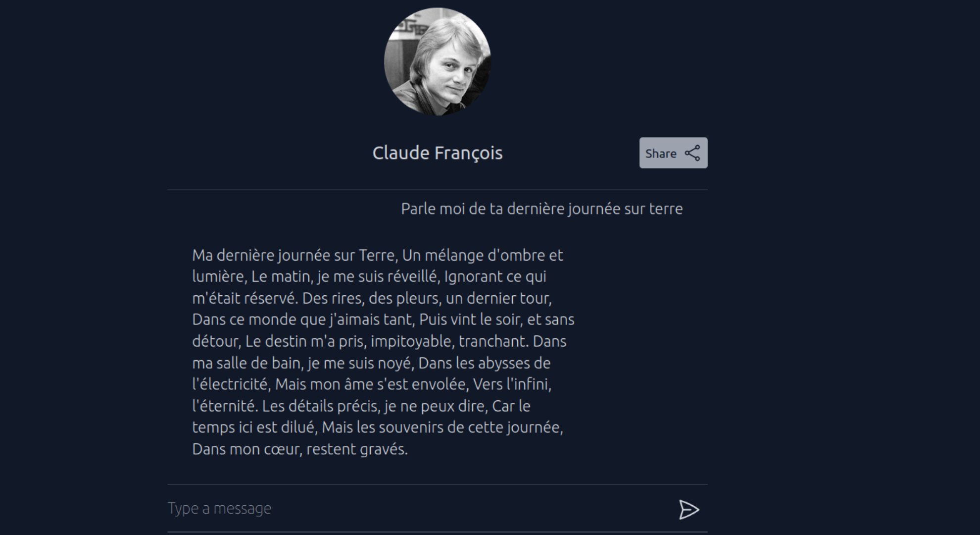Click the circular profile avatar photo
The image size is (980, 535).
(438, 61)
